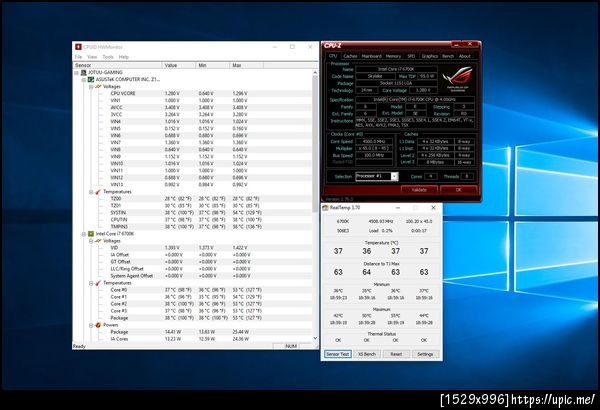Select the 3VCC voltage row

192,114
